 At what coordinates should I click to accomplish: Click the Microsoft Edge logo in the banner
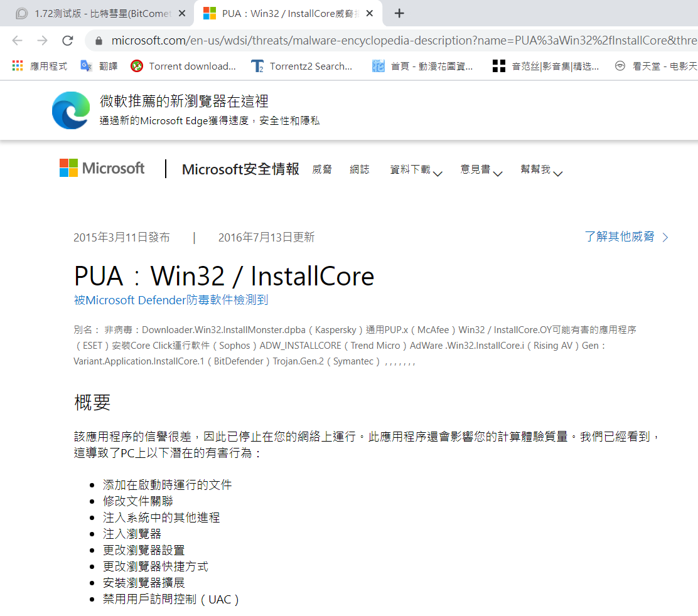71,110
